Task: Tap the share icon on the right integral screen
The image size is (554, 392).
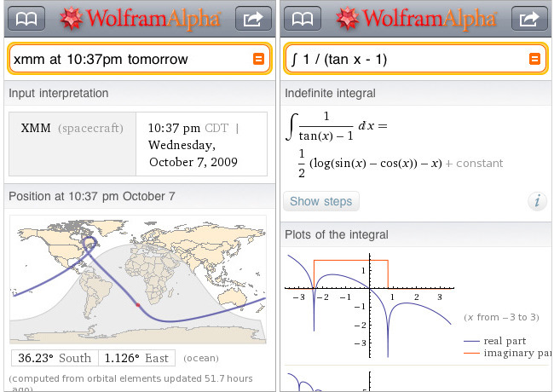Action: click(529, 19)
